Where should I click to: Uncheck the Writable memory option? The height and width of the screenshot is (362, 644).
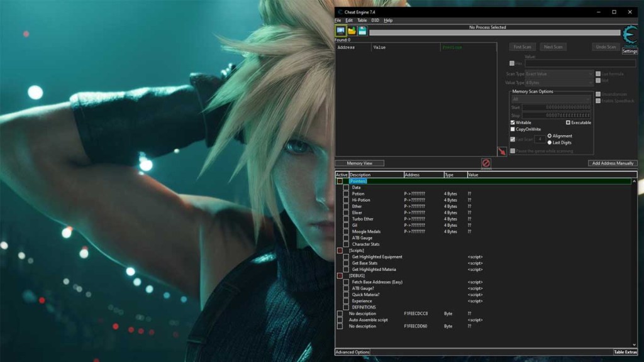point(513,123)
